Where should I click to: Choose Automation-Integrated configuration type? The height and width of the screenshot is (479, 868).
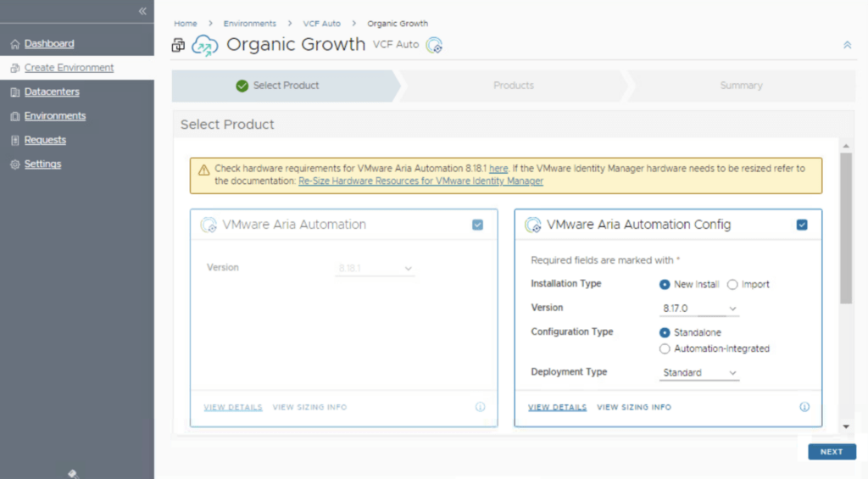pyautogui.click(x=665, y=348)
